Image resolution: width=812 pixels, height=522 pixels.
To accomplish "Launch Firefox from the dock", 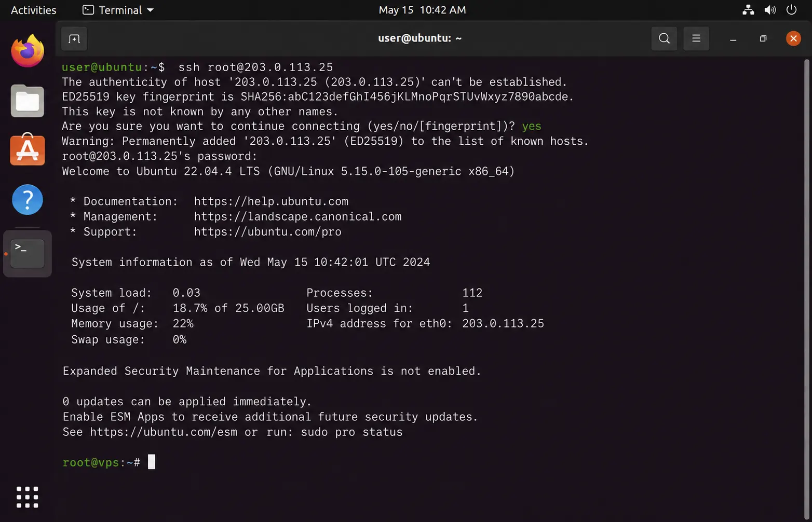I will (x=28, y=51).
